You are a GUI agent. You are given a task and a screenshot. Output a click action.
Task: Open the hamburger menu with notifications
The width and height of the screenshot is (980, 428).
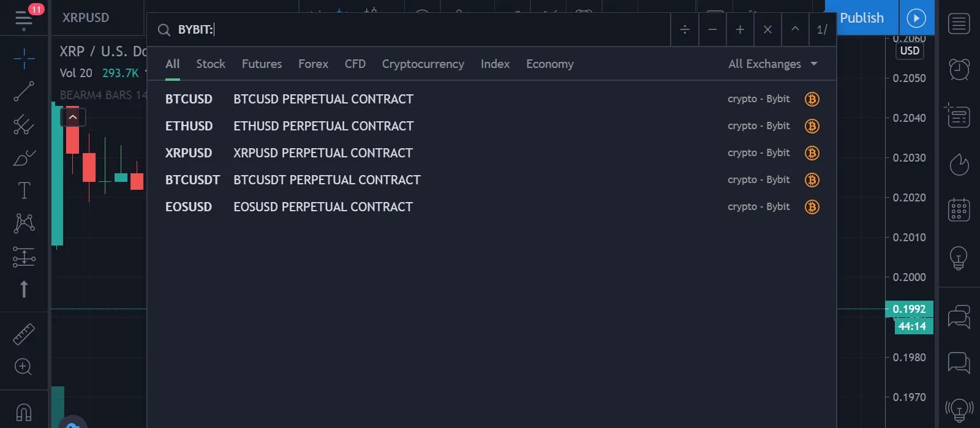24,18
